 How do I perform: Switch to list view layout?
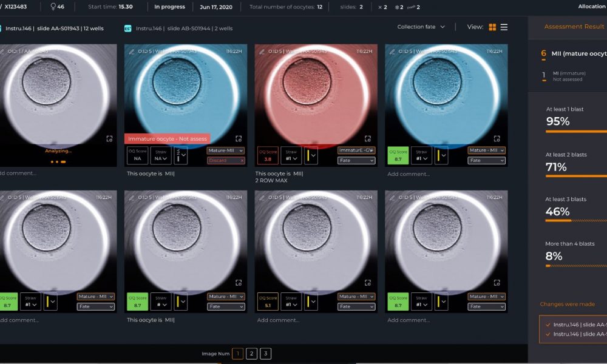click(504, 27)
